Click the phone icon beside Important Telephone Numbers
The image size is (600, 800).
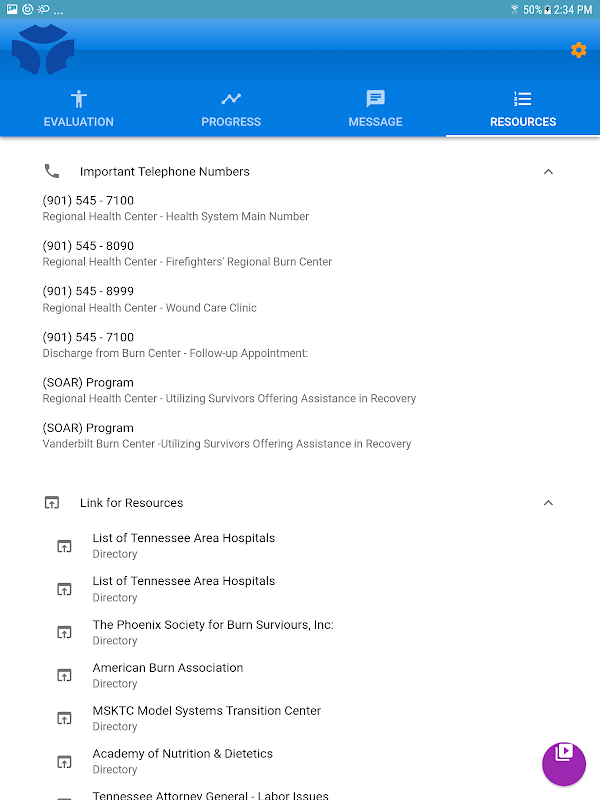click(x=52, y=171)
